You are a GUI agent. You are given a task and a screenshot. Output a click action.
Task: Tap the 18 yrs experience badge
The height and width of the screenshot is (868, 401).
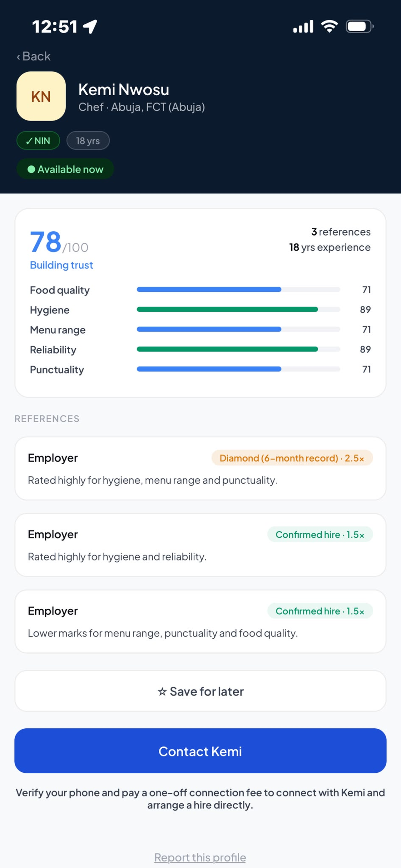pos(88,141)
